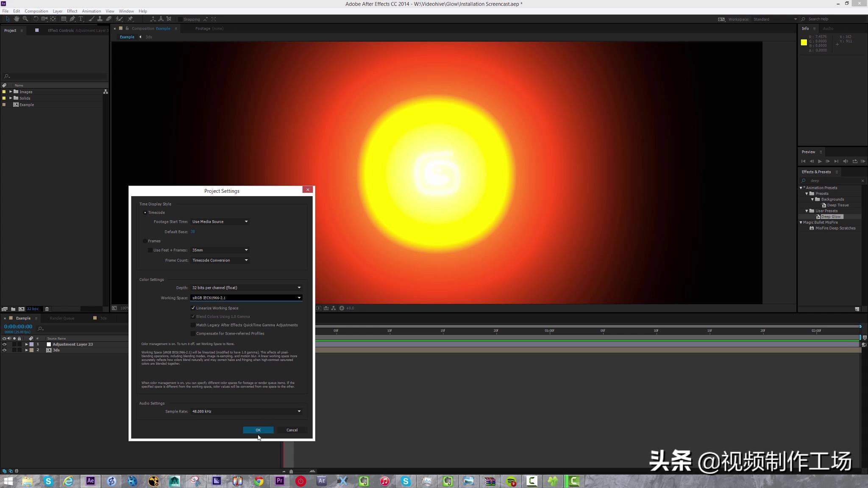868x488 pixels.
Task: Enable Match Legacy QuickTime Gamma Adjustments
Action: pyautogui.click(x=193, y=325)
